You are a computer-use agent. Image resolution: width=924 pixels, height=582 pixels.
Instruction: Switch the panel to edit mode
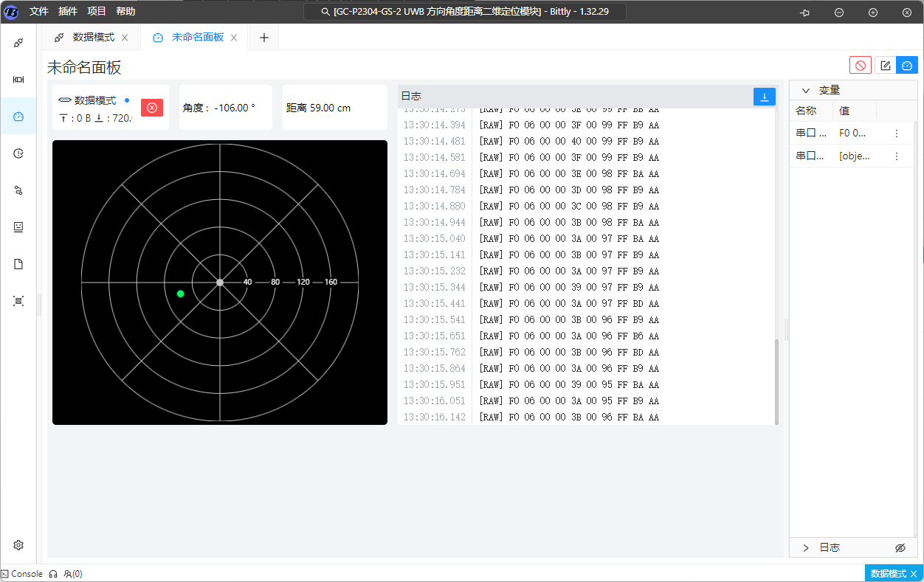point(886,66)
